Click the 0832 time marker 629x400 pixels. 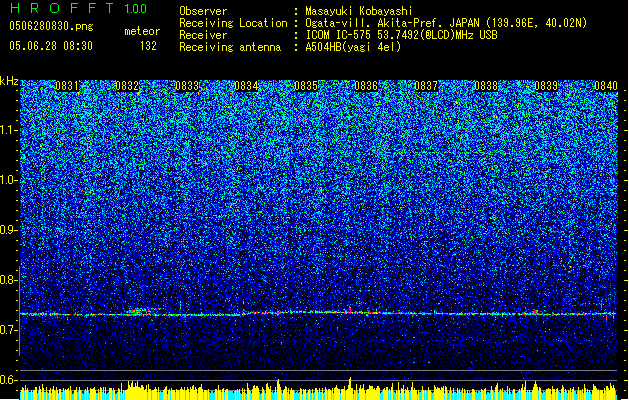coord(127,86)
